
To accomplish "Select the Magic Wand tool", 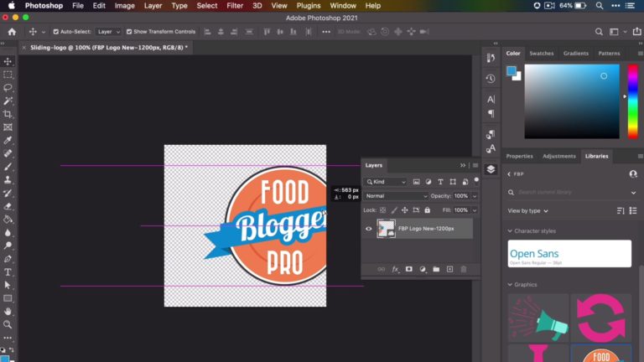I will click(8, 101).
